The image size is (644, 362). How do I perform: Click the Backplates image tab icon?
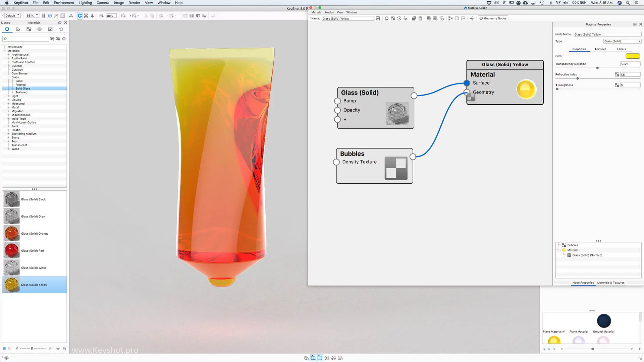(50, 29)
